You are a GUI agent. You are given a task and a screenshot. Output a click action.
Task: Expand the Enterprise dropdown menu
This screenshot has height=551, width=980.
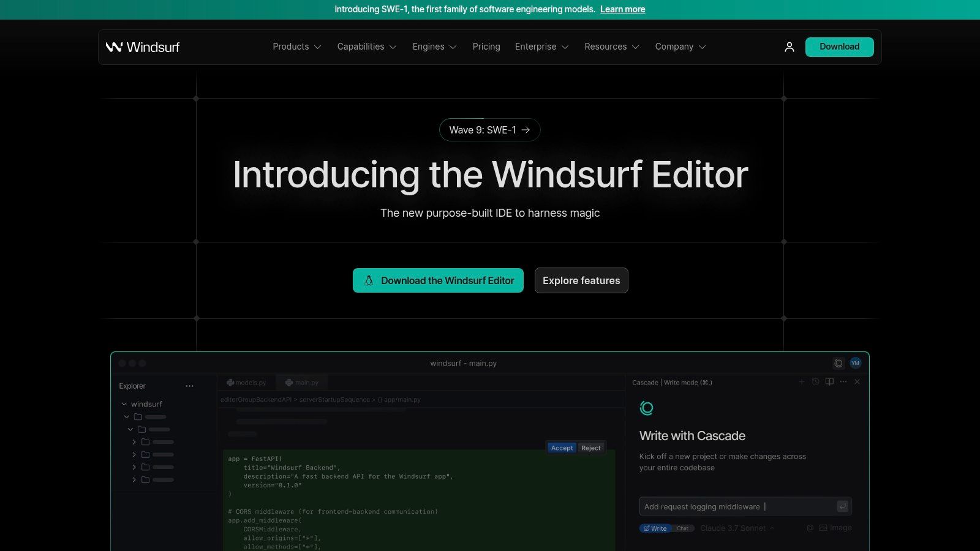point(541,47)
